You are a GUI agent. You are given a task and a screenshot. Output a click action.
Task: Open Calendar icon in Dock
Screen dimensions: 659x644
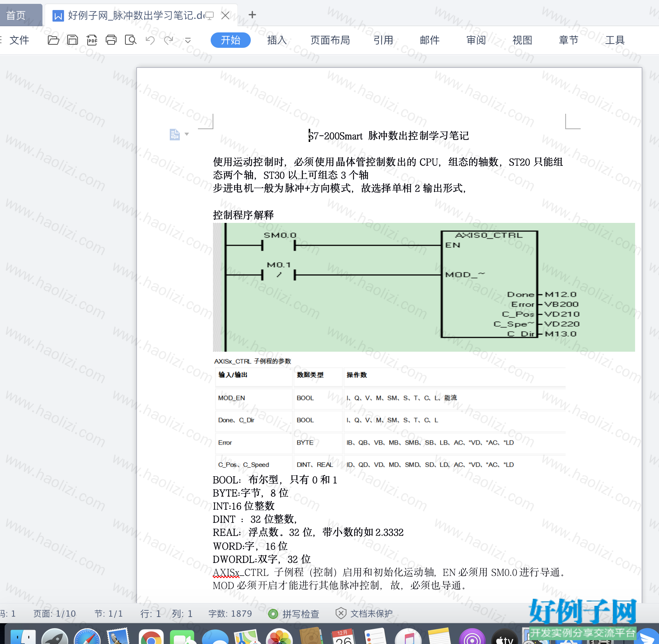click(343, 637)
